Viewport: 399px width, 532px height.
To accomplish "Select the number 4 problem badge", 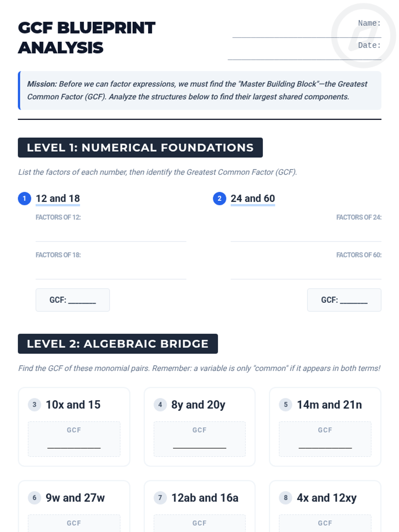I will click(160, 405).
